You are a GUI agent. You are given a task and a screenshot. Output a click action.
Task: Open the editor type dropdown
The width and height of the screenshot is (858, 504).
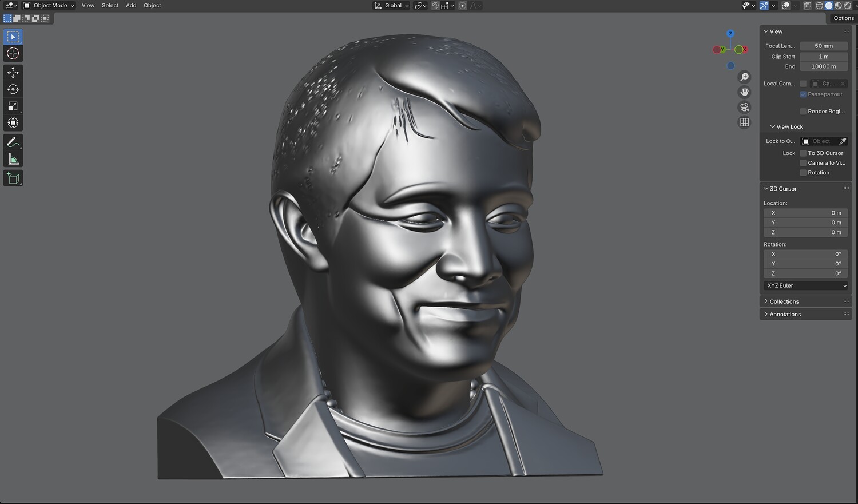click(x=11, y=6)
